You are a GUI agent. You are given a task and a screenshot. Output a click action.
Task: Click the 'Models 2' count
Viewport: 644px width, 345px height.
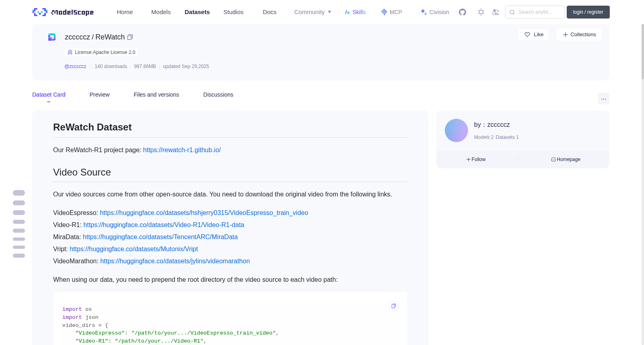click(484, 137)
